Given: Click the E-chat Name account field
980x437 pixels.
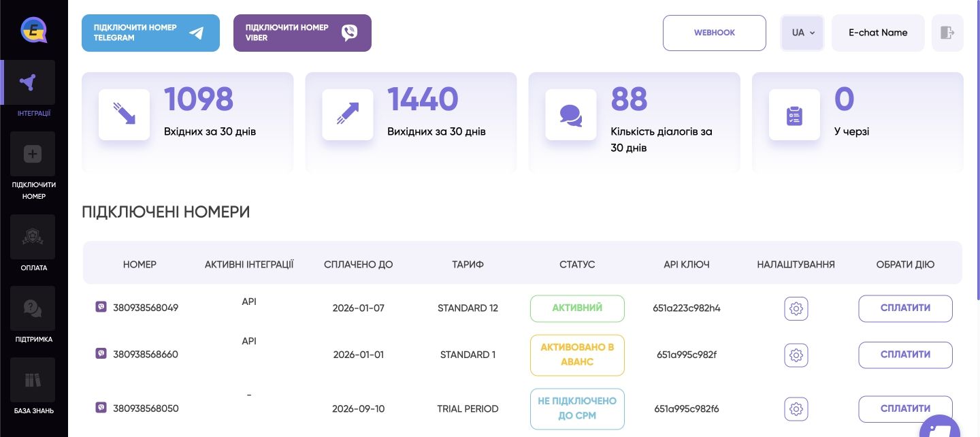Looking at the screenshot, I should (878, 33).
